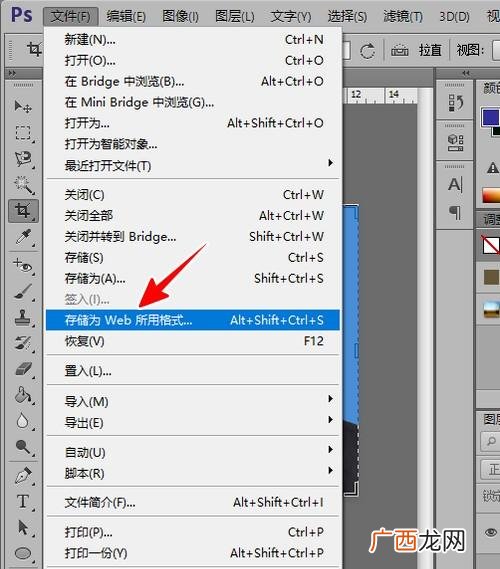The image size is (500, 569).
Task: Choose Open As Smart Object item
Action: pyautogui.click(x=193, y=144)
